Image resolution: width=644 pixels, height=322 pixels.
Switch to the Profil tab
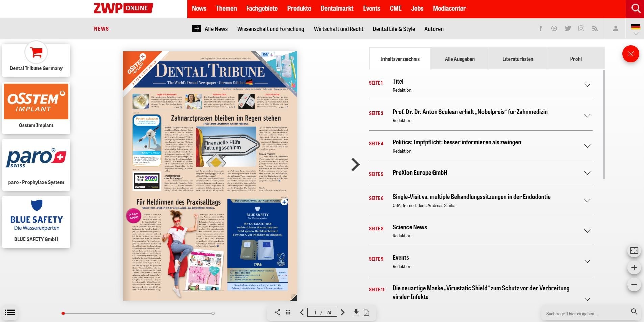coord(576,59)
